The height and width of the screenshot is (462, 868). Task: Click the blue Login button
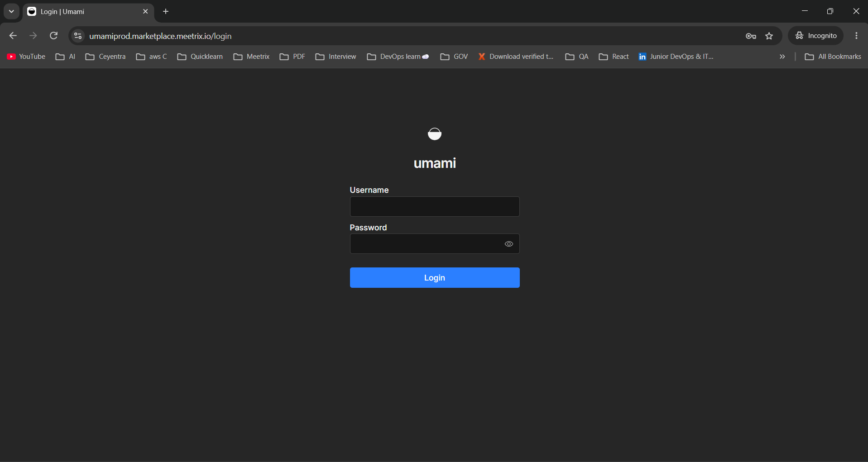(435, 278)
